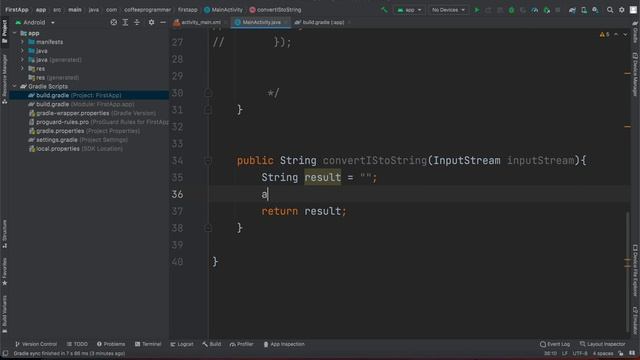This screenshot has height=360, width=640.
Task: Click the Make Project hammer icon
Action: pyautogui.click(x=384, y=10)
